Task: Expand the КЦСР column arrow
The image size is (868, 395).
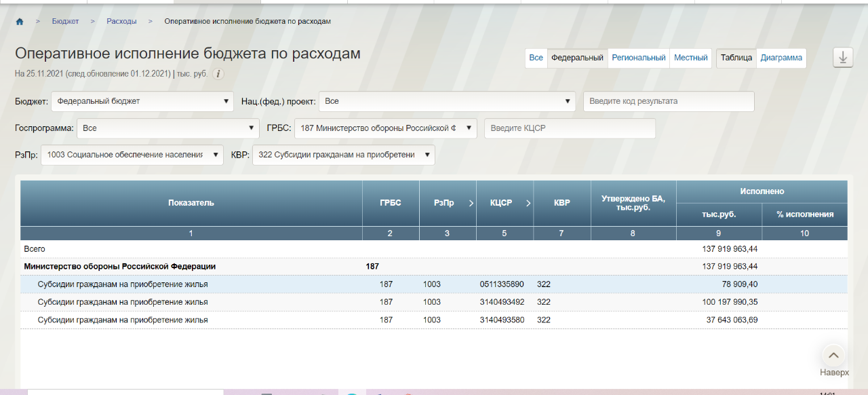Action: pos(528,203)
